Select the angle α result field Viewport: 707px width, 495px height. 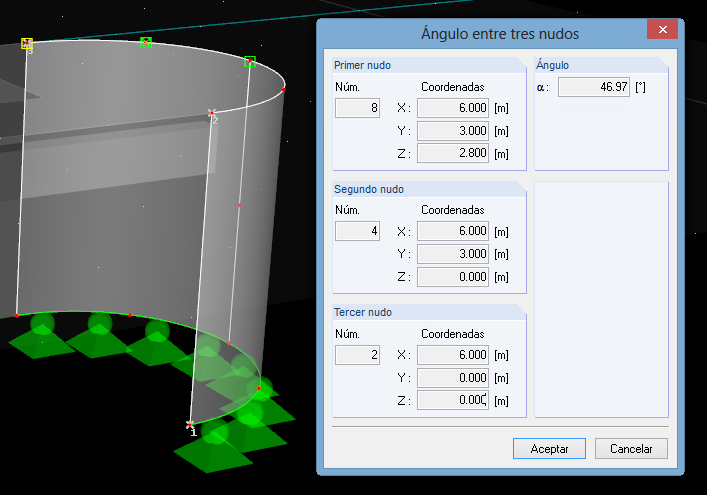[594, 87]
